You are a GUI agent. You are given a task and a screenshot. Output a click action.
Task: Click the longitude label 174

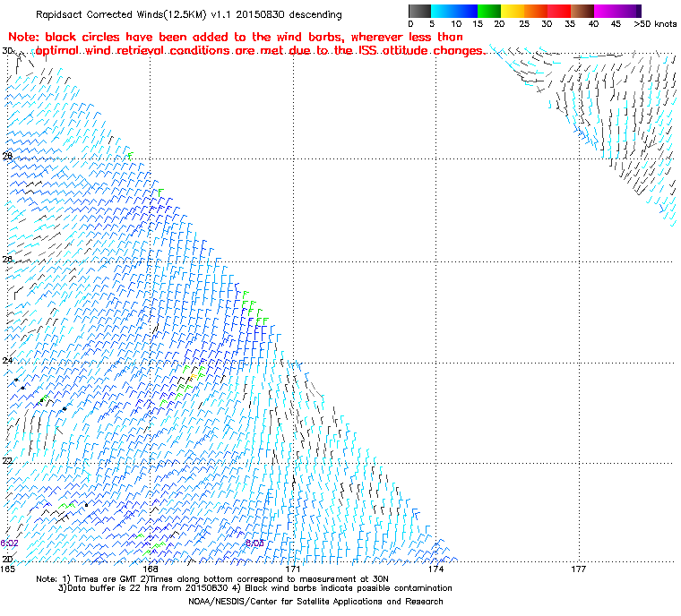pos(435,569)
